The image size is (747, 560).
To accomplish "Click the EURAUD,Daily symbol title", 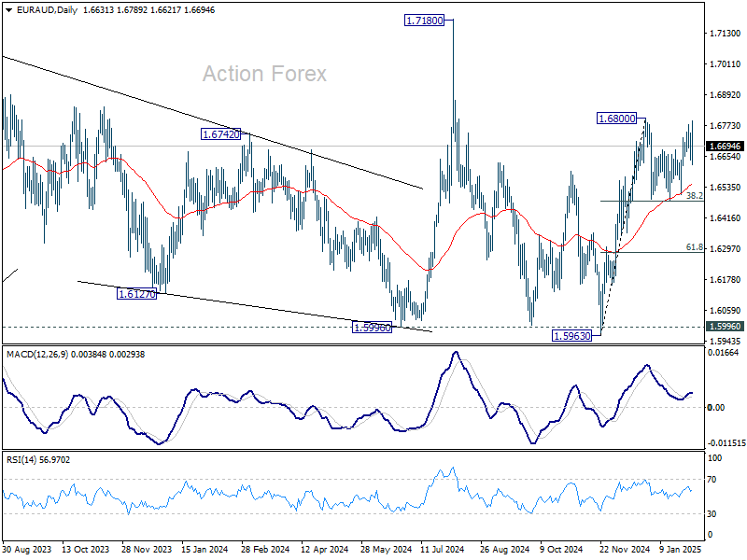I will click(x=47, y=10).
